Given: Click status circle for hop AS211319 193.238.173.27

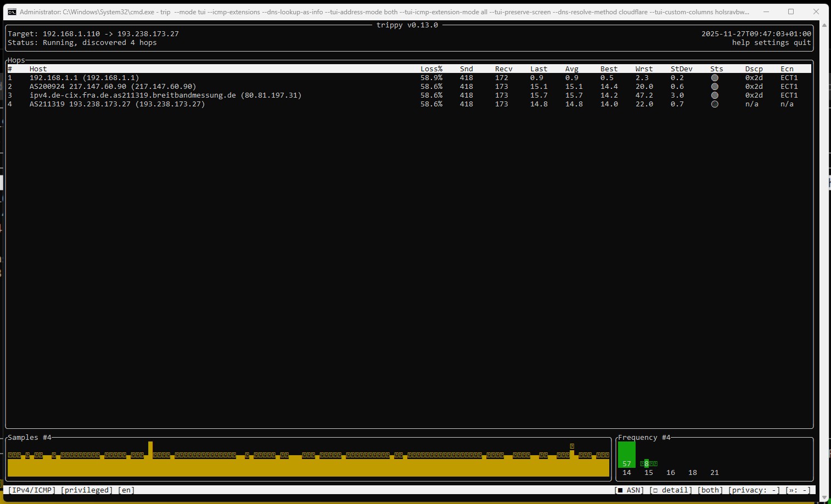Looking at the screenshot, I should [x=715, y=104].
